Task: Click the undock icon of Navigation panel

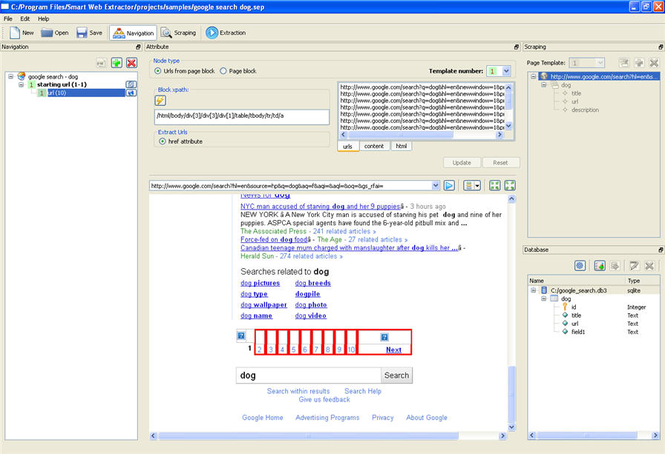Action: (x=138, y=47)
